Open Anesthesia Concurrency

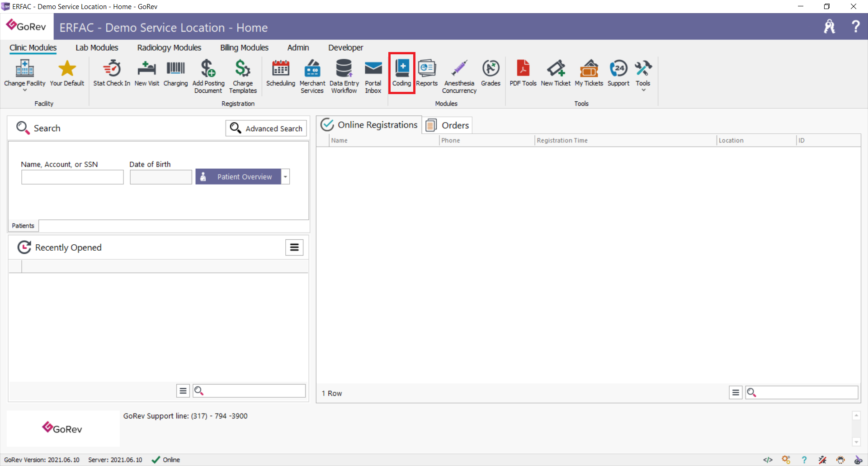(x=459, y=77)
